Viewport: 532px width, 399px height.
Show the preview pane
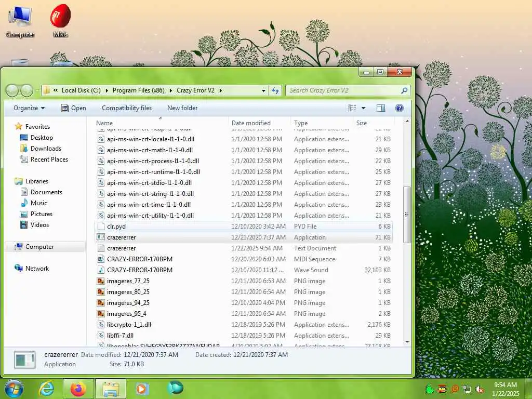[x=381, y=108]
